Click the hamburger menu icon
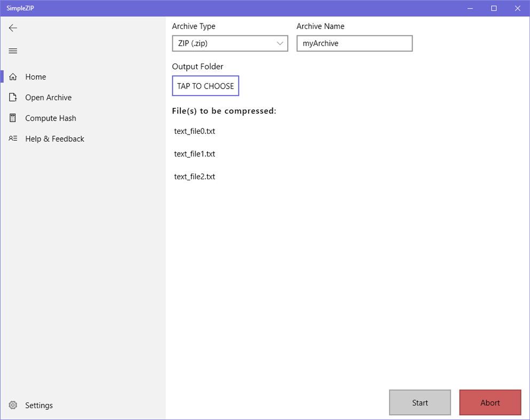 point(13,51)
